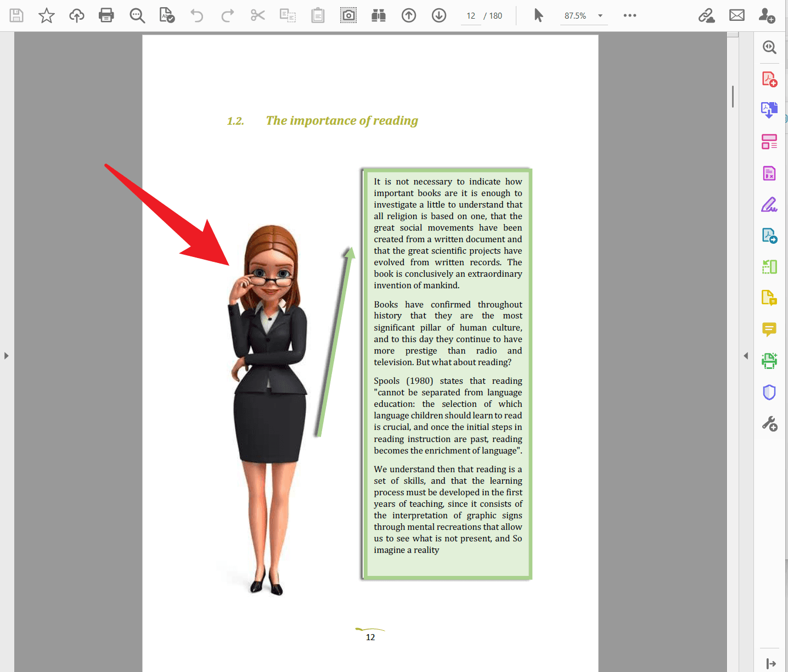Show more toolbar options via ellipsis
Image resolution: width=788 pixels, height=672 pixels.
(x=630, y=15)
